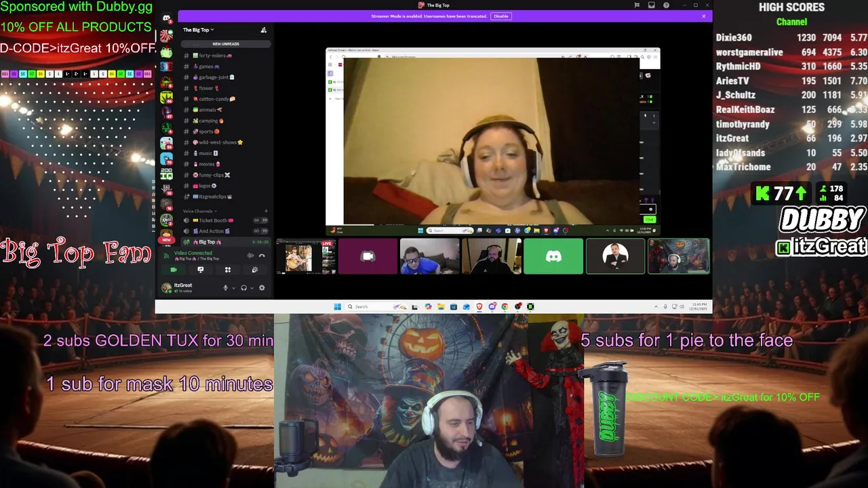
Task: Open File Explorer from taskbar
Action: pyautogui.click(x=441, y=306)
